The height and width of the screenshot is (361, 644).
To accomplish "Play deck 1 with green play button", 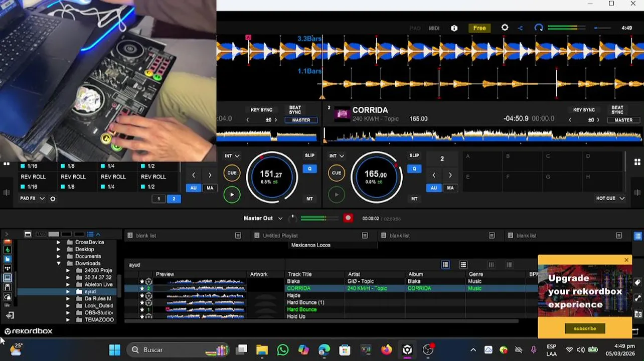I will tap(232, 195).
